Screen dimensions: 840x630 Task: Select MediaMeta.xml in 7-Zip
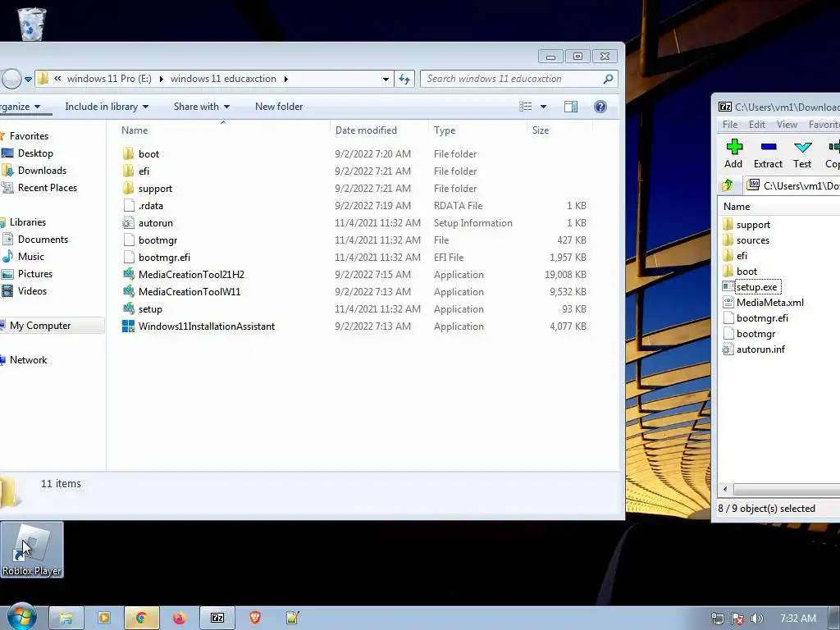[x=769, y=303]
